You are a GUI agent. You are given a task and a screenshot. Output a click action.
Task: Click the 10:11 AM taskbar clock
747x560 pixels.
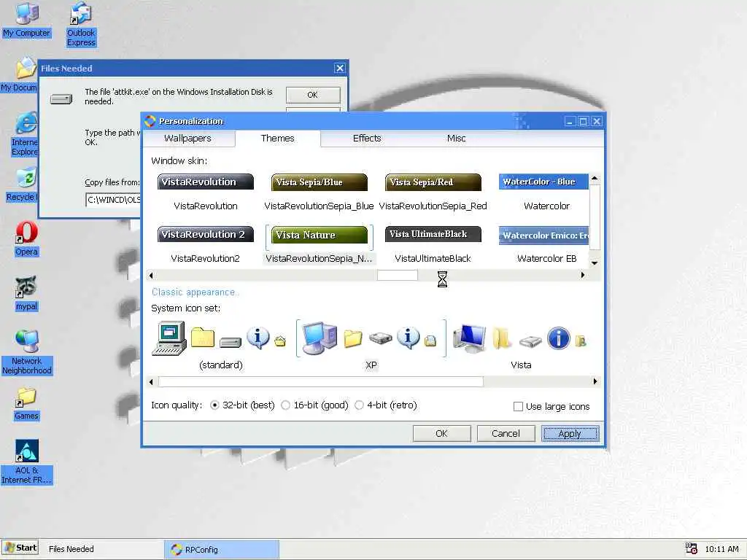[721, 549]
